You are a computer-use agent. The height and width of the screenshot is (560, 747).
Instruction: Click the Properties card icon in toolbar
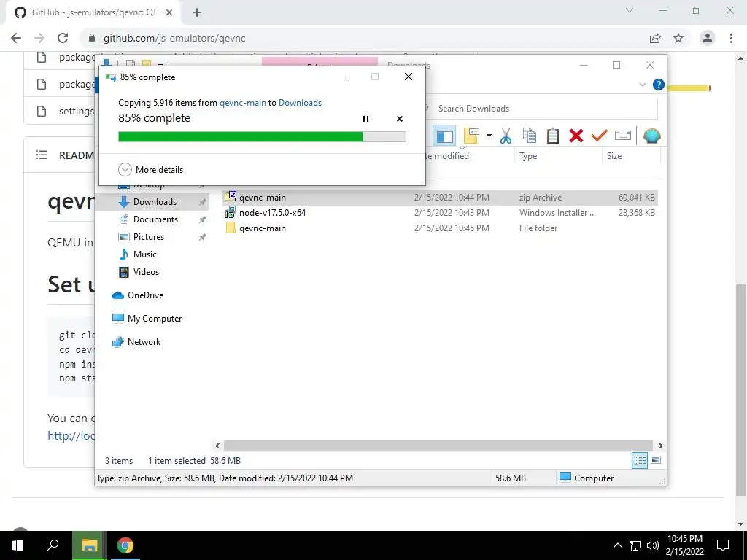(623, 136)
